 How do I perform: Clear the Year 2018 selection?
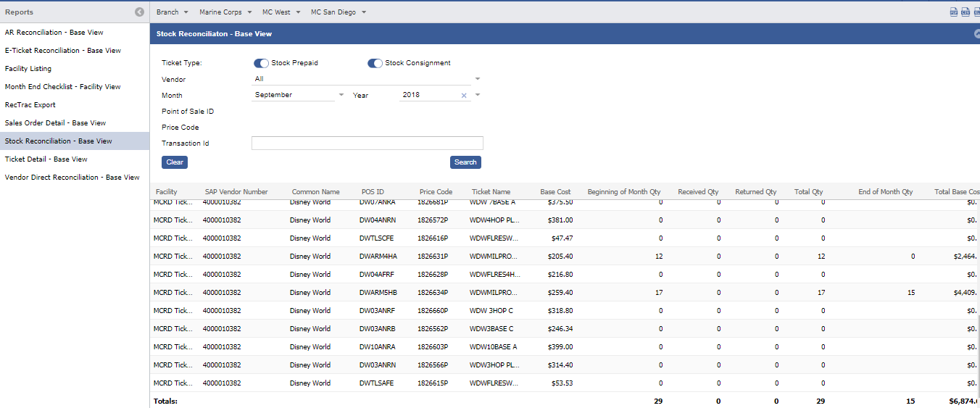tap(464, 95)
